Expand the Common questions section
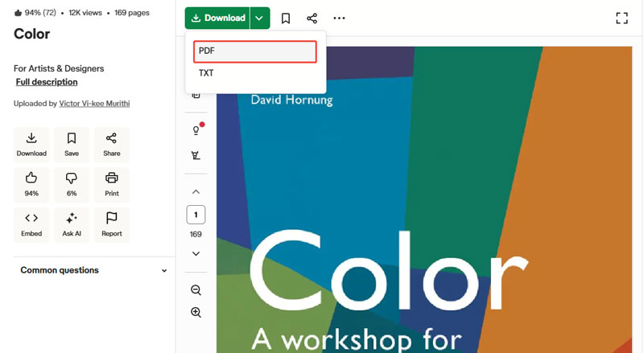The height and width of the screenshot is (353, 644). point(94,270)
